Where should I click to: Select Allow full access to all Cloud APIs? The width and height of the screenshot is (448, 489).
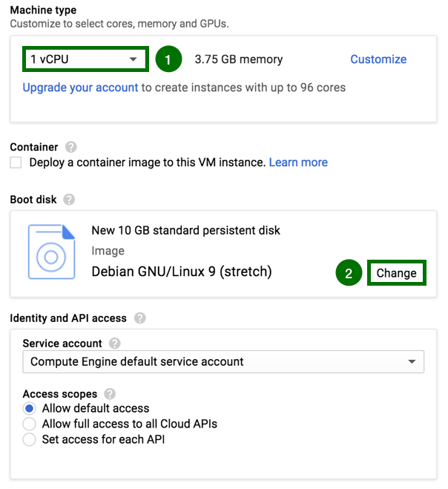pyautogui.click(x=30, y=424)
